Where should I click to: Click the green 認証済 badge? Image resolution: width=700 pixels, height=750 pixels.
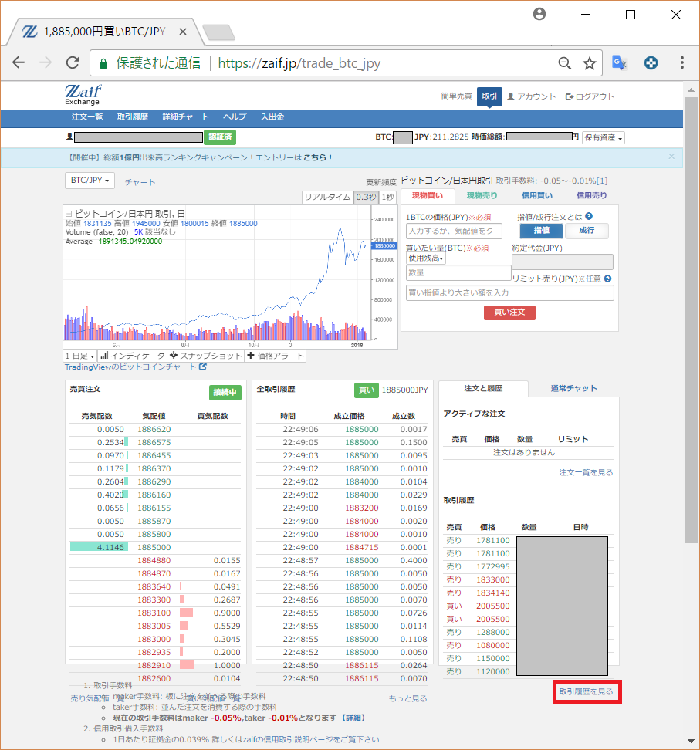[220, 137]
